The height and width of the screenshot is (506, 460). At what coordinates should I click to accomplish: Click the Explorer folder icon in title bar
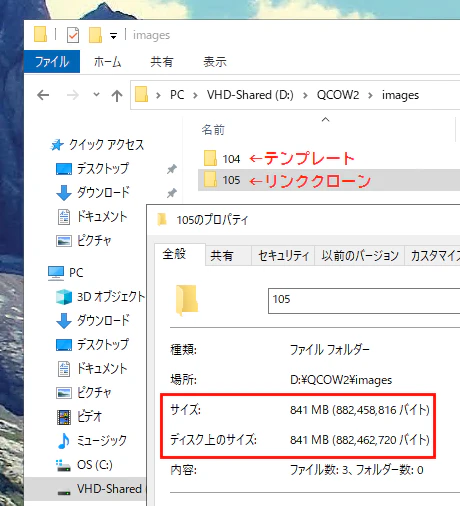(40, 35)
